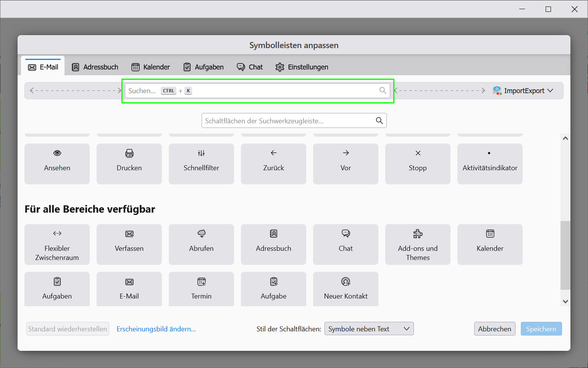Viewport: 588px width, 368px height.
Task: Open the Stil der Schaltflächen dropdown
Action: pos(369,329)
